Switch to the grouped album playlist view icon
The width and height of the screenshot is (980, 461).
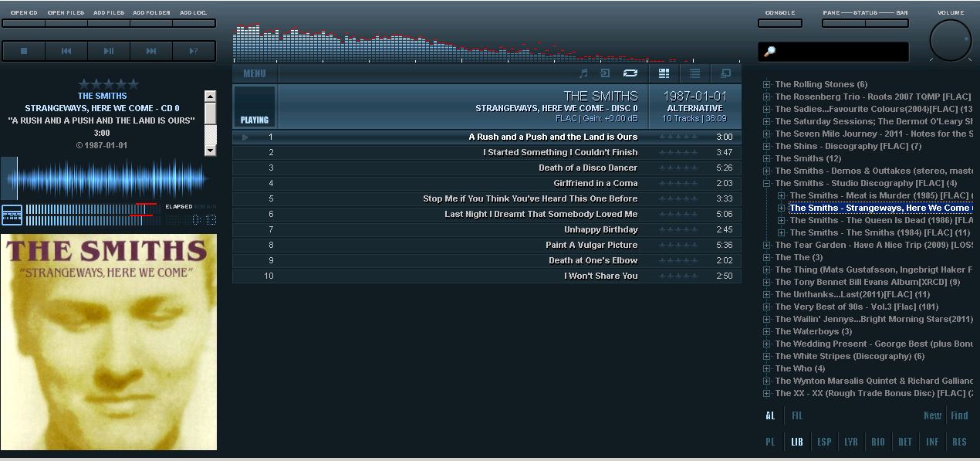click(664, 73)
